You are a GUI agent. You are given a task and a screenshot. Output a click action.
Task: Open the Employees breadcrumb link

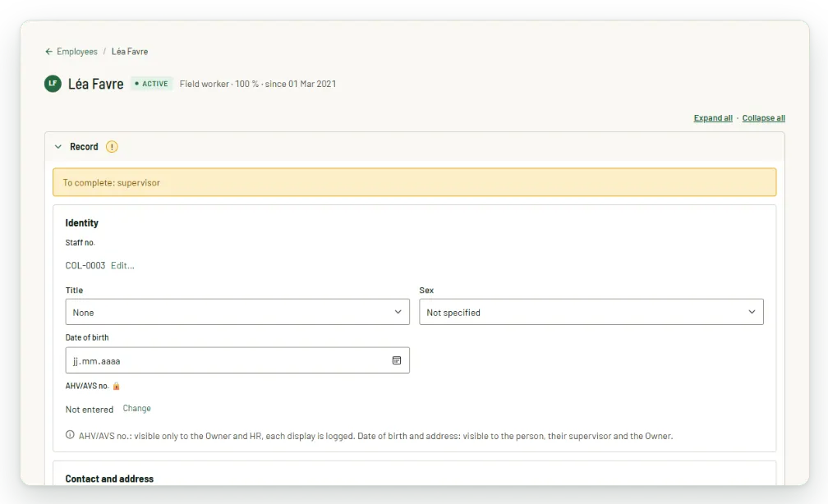tap(77, 52)
